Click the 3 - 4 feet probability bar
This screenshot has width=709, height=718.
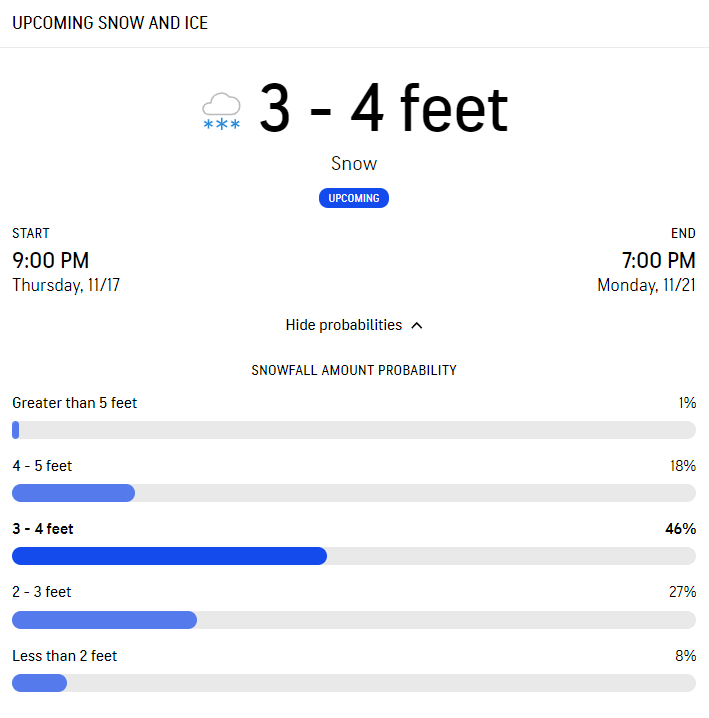(x=354, y=556)
